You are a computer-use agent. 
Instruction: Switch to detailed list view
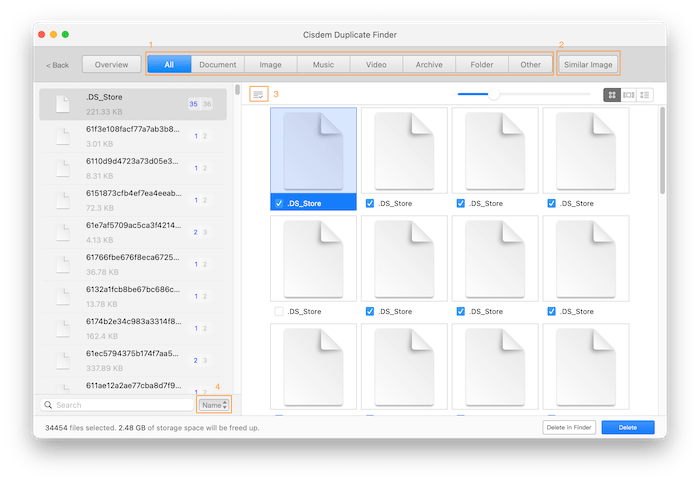[645, 95]
